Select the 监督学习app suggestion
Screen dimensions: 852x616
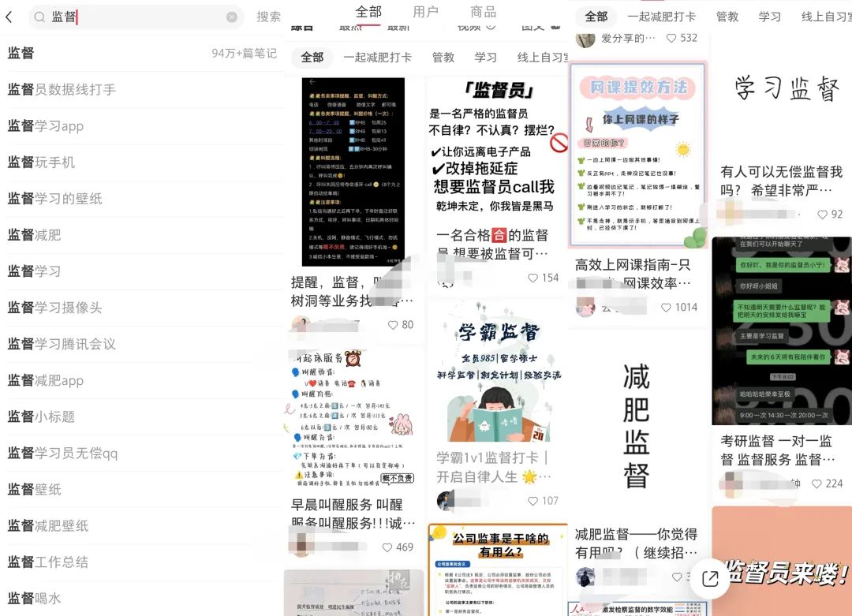click(x=46, y=126)
